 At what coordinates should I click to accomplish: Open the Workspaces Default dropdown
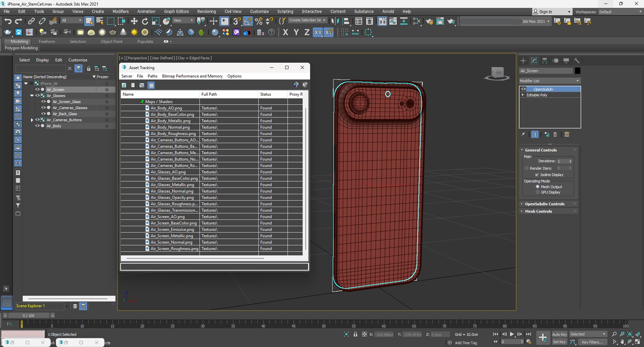(620, 12)
